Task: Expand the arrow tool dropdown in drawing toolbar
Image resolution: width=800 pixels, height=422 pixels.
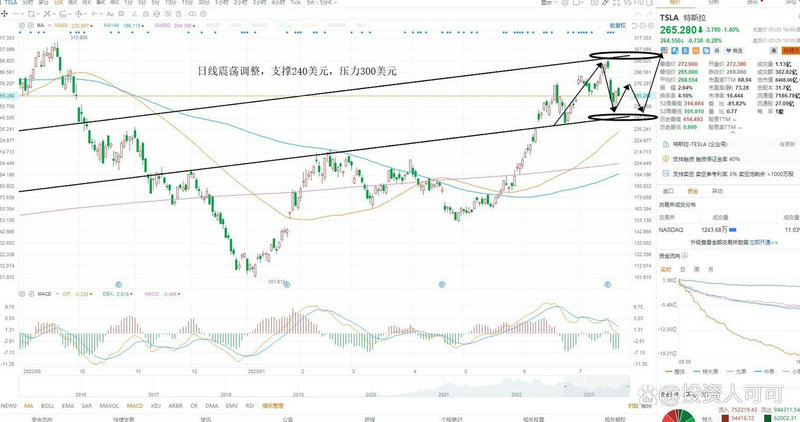Action: coord(101,14)
